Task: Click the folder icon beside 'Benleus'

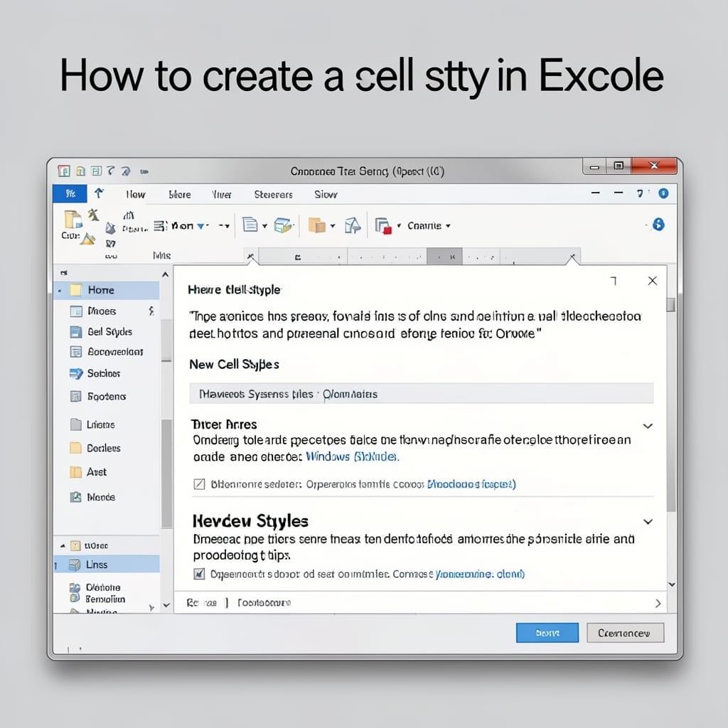Action: [x=75, y=448]
